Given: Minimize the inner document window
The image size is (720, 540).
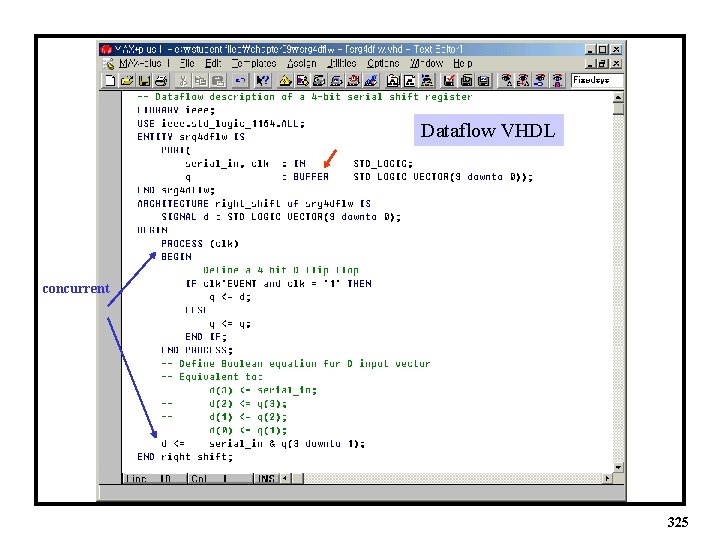Looking at the screenshot, I should (x=591, y=64).
